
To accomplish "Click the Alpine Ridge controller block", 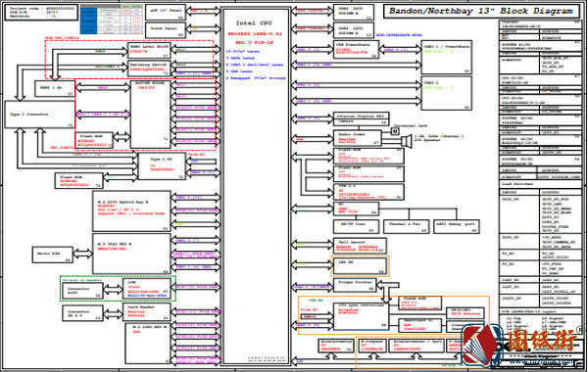I will (x=150, y=115).
